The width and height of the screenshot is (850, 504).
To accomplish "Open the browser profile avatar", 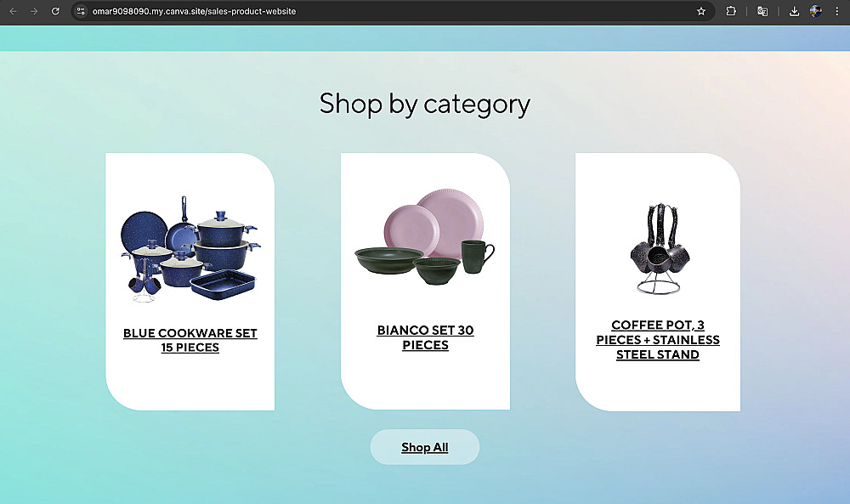I will pos(816,11).
